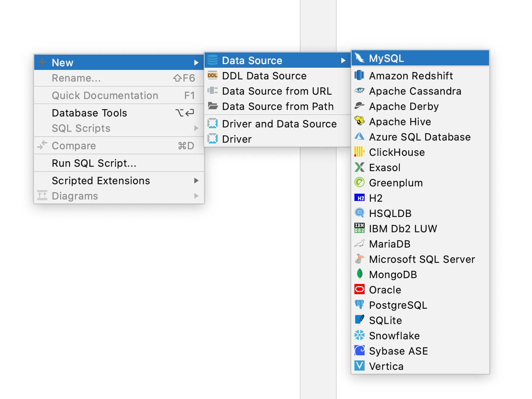
Task: Click the Vertica V icon
Action: [360, 366]
